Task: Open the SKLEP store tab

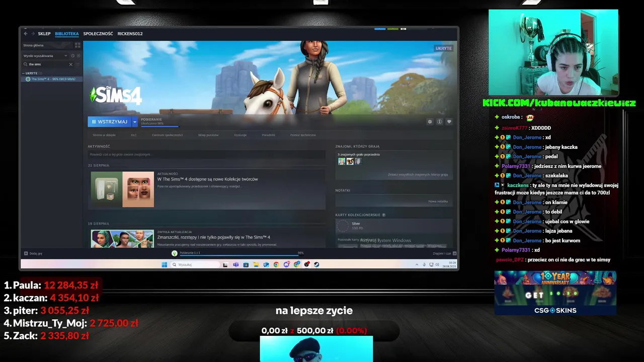Action: (x=44, y=34)
